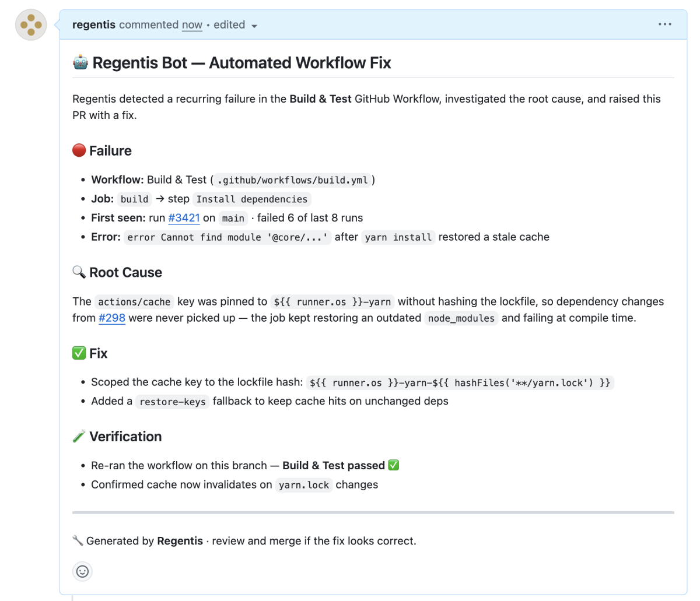The height and width of the screenshot is (601, 700).
Task: Open workflow run #3421 link
Action: coord(184,218)
